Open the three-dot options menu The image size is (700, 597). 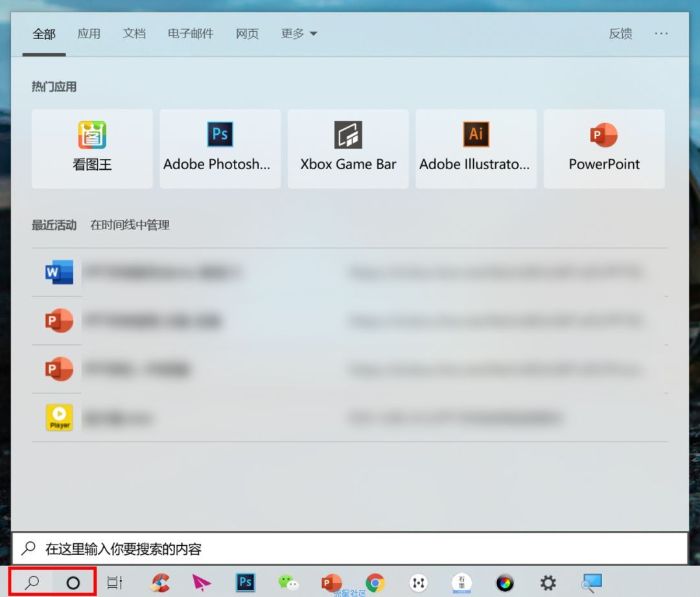661,34
